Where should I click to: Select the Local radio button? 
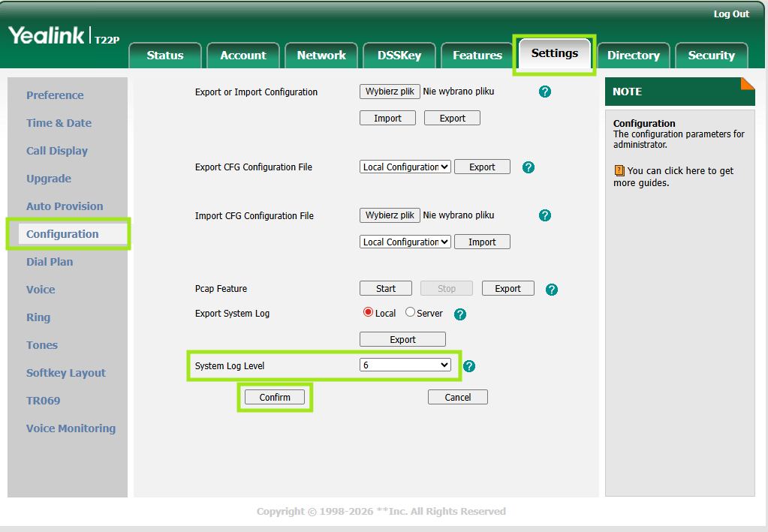click(368, 312)
